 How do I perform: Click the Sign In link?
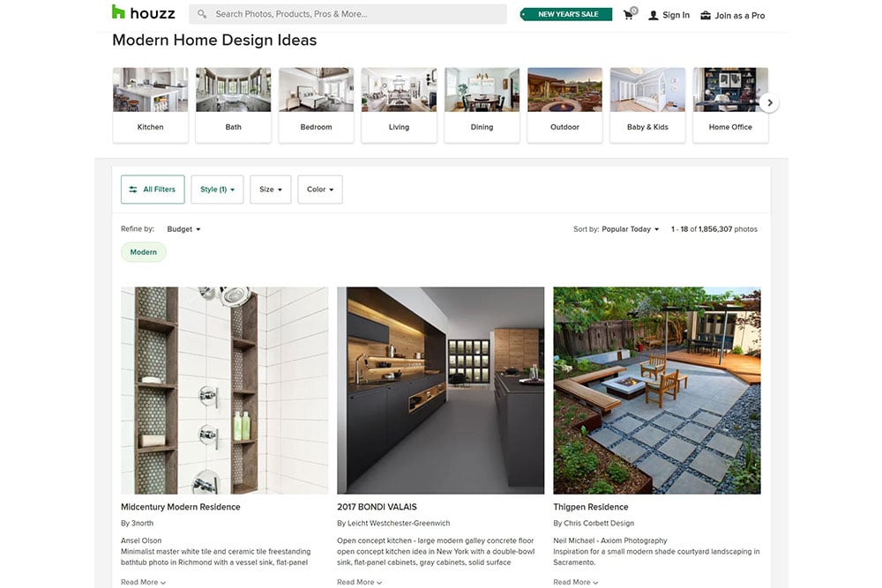(x=676, y=15)
